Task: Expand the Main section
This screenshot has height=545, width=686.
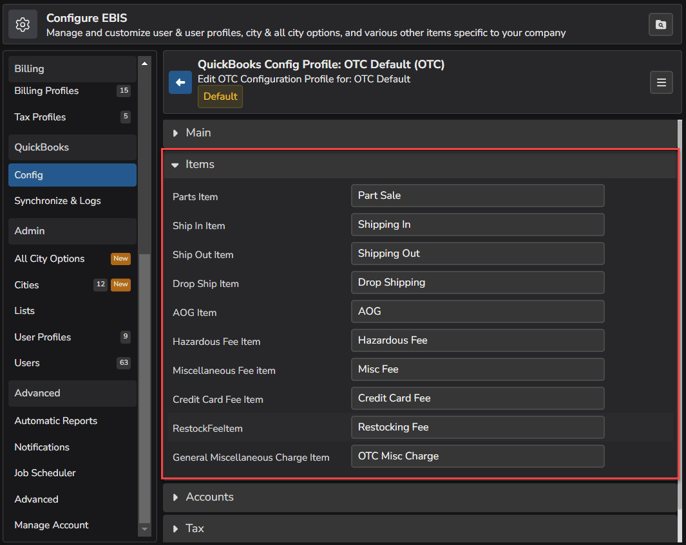Action: (x=198, y=133)
